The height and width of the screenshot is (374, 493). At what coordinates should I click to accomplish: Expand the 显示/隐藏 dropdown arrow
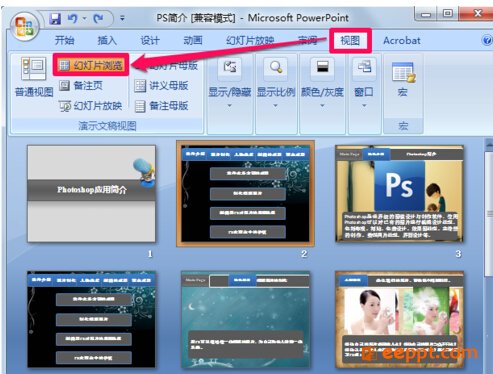click(x=230, y=106)
